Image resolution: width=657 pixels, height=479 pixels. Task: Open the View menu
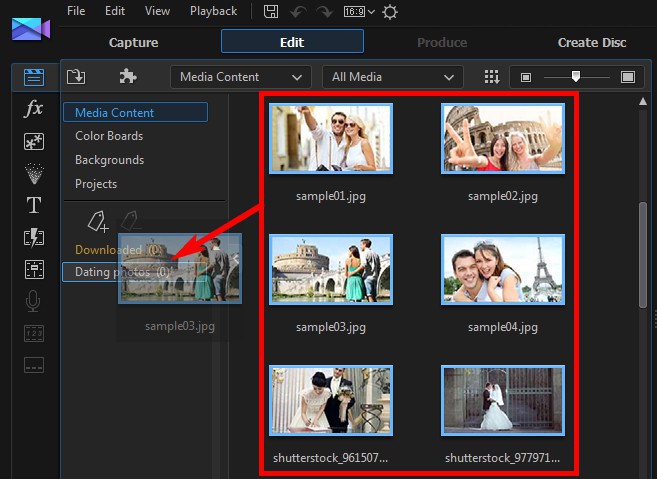point(157,11)
